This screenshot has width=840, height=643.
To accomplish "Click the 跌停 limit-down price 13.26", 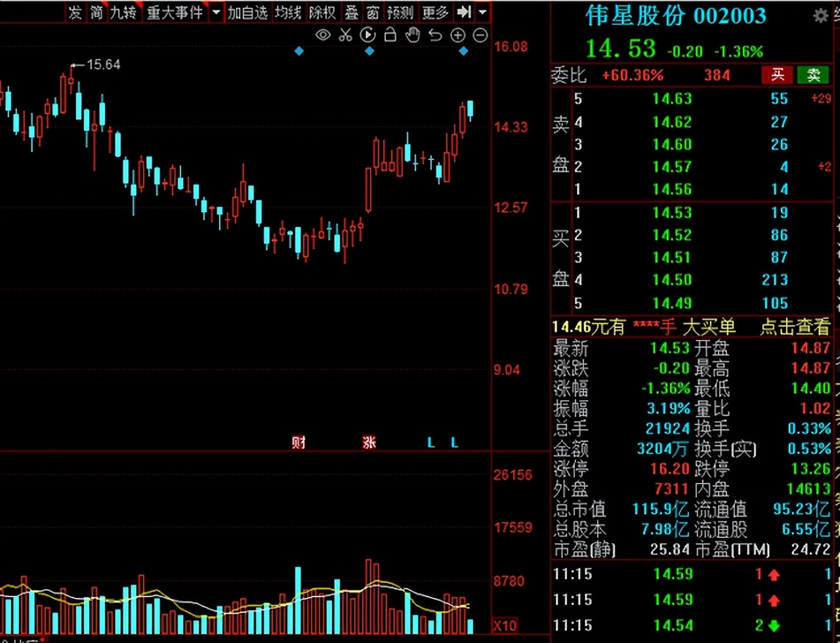I will tap(810, 469).
